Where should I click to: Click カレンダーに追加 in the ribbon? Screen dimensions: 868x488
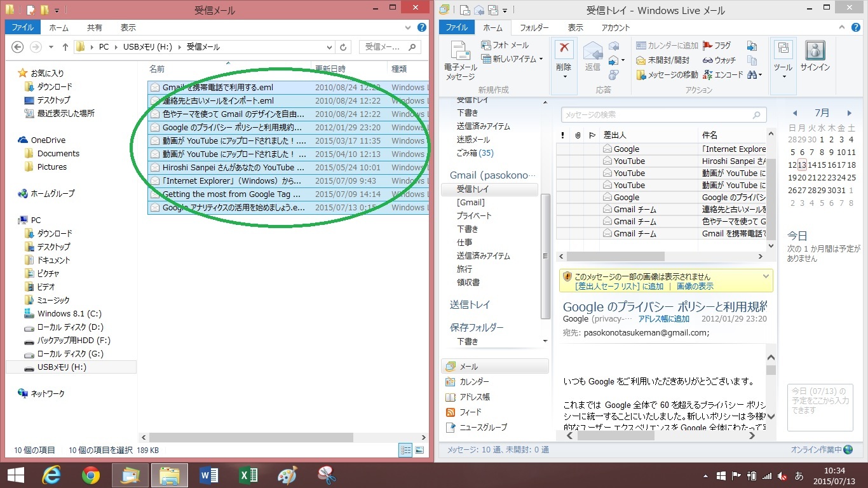(667, 46)
